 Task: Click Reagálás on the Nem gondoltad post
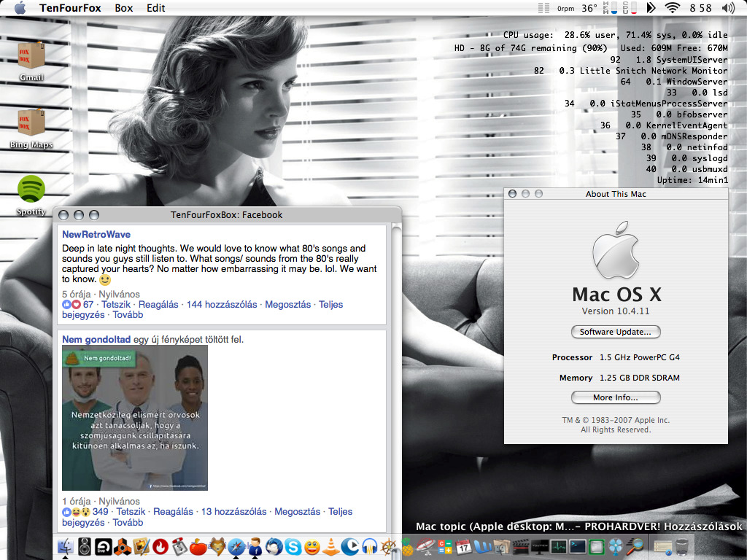click(173, 511)
